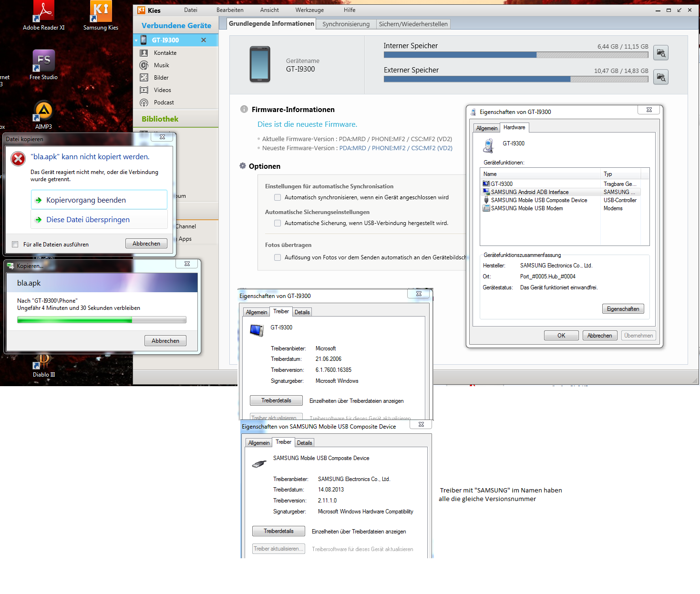Click the phone image next to Gerätename
The height and width of the screenshot is (594, 700).
260,64
